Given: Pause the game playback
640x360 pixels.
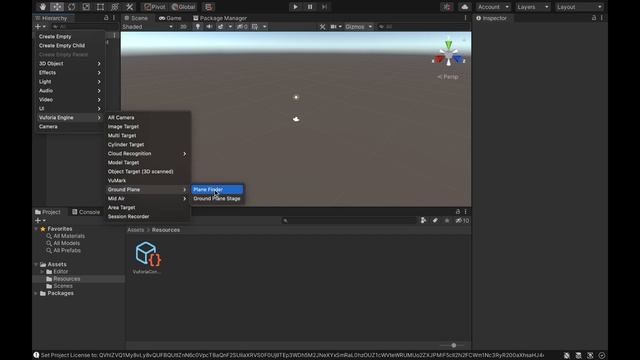Looking at the screenshot, I should [310, 7].
